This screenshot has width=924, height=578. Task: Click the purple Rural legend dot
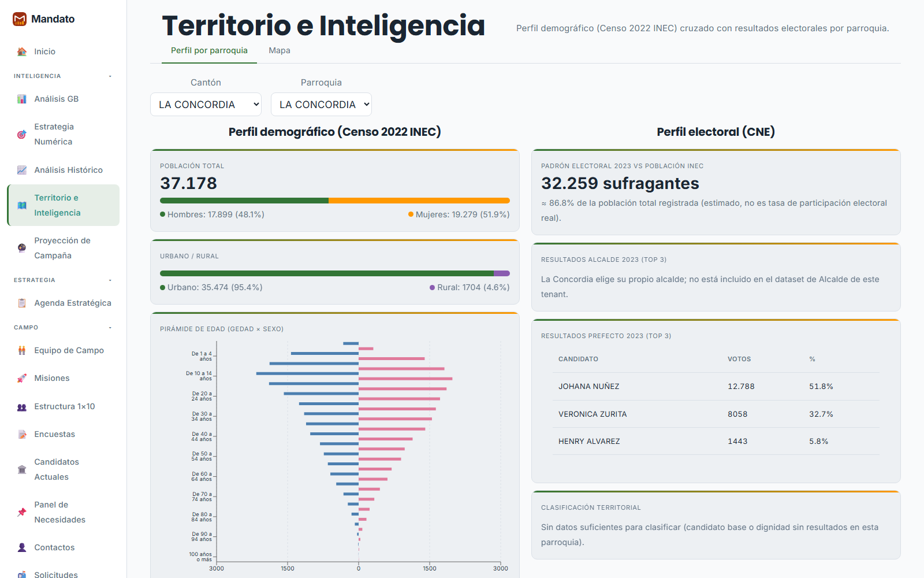point(432,287)
